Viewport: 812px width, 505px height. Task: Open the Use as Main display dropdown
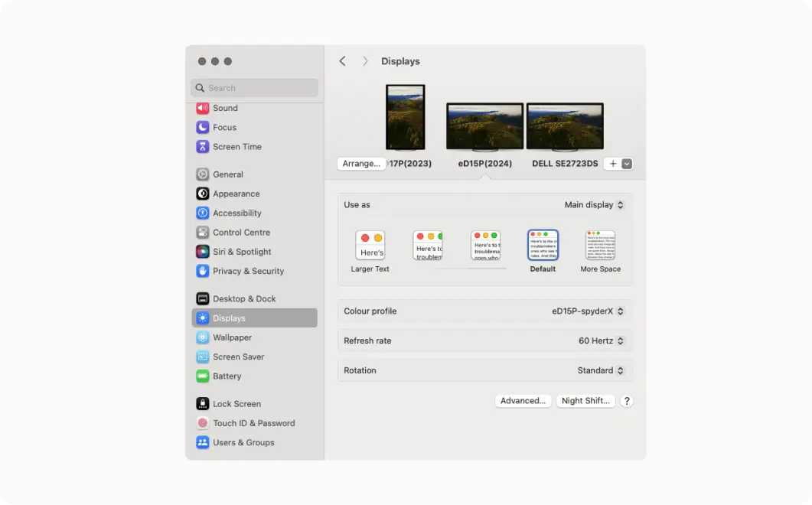point(594,204)
